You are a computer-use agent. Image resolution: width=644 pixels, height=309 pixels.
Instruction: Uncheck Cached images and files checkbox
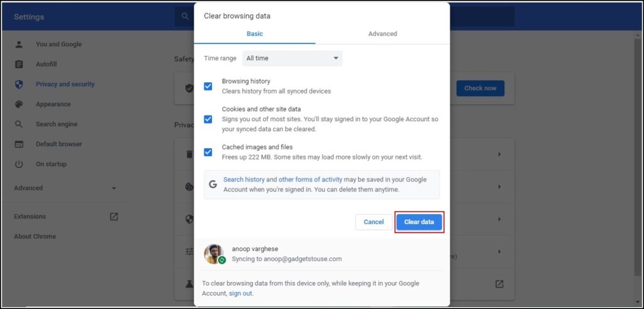tap(208, 152)
